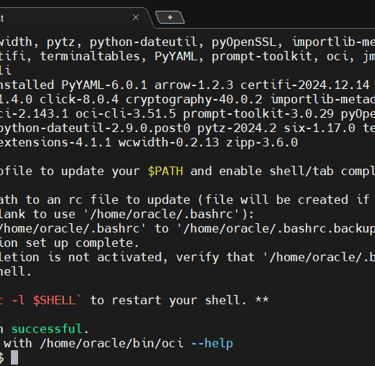
Task: Click cryptography-40.0.2 package text
Action: (194, 99)
